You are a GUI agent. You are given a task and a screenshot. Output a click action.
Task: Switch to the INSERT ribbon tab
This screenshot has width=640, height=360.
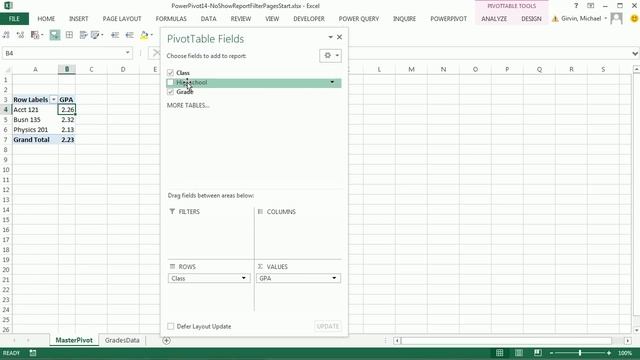point(79,19)
